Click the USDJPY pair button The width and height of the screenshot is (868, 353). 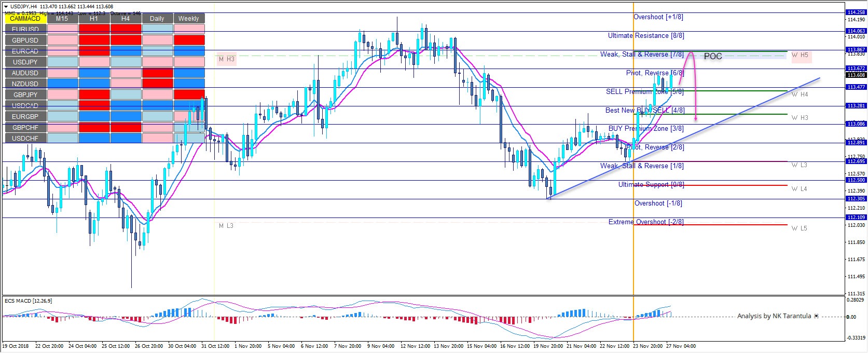point(25,62)
